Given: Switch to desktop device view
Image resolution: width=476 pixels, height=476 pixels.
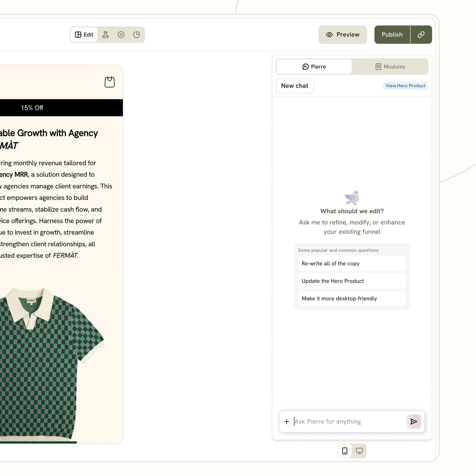Looking at the screenshot, I should pos(359,451).
